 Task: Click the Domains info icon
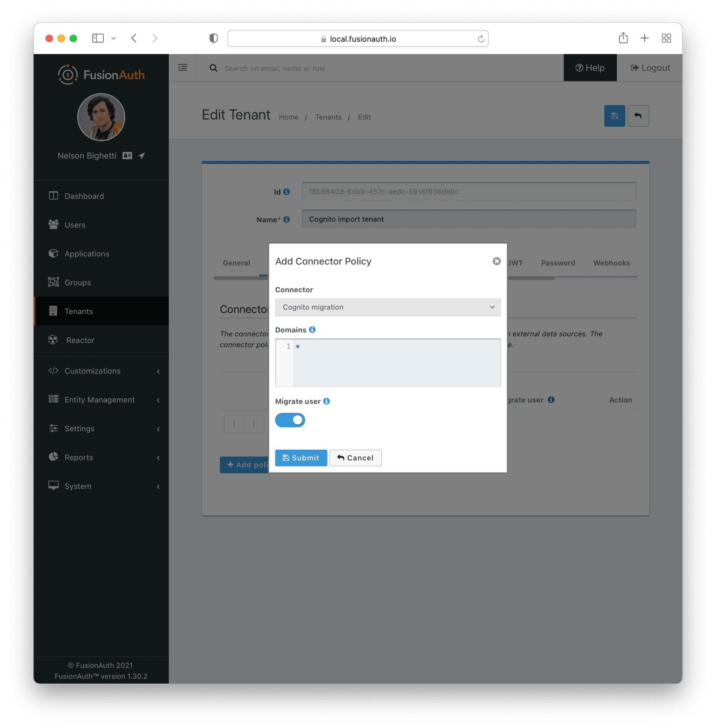312,330
